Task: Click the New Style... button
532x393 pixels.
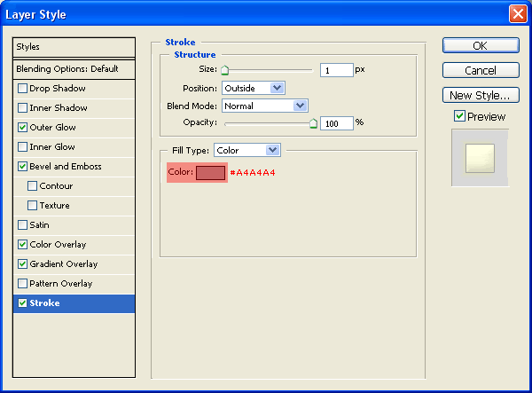Action: coord(480,95)
